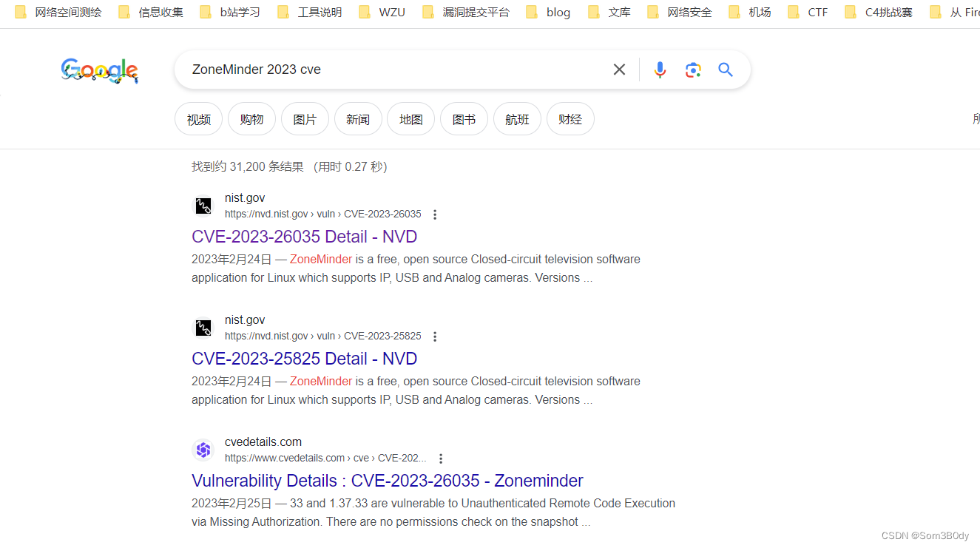This screenshot has width=980, height=548.
Task: Open the 网络空间测绘 bookmark folder
Action: click(x=58, y=12)
